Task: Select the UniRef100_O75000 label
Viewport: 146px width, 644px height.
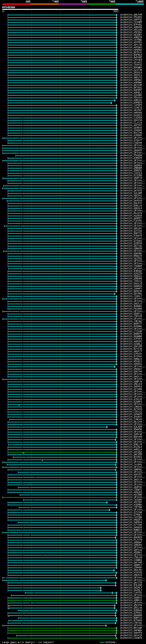Action: 131,354
